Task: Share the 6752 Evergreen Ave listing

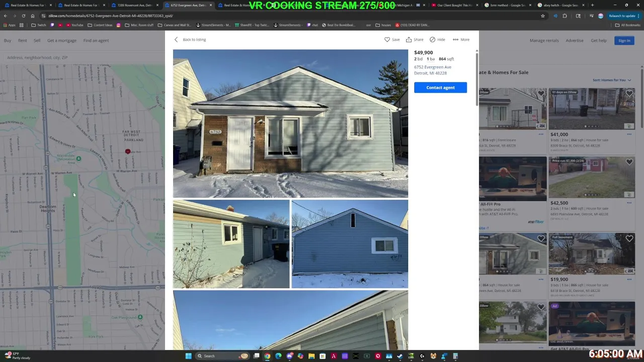Action: [x=415, y=39]
